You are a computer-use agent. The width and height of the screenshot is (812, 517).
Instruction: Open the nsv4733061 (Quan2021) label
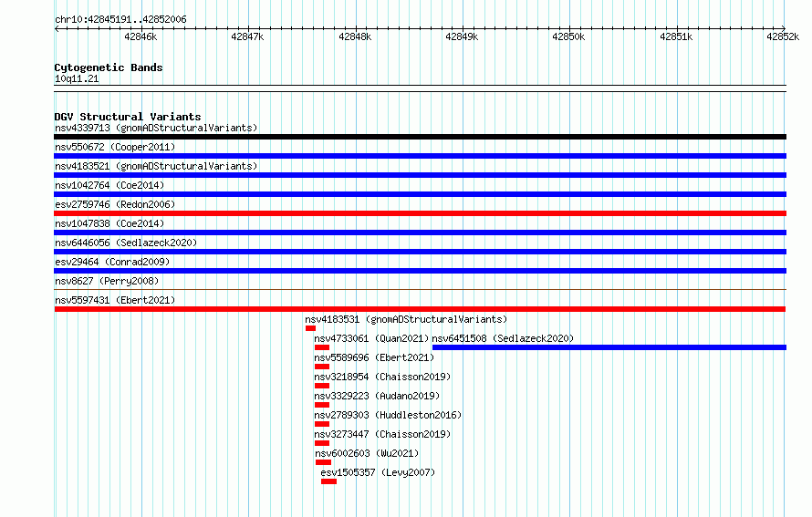(371, 338)
